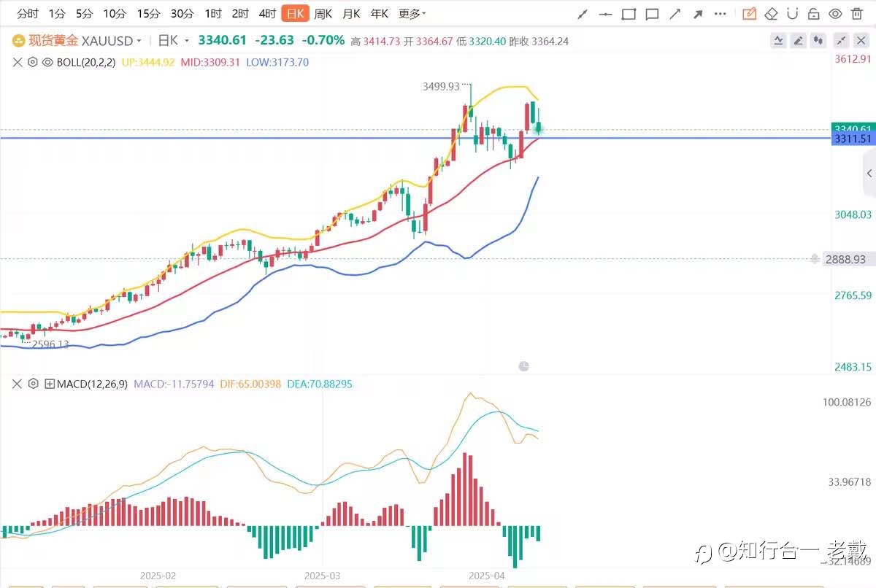The height and width of the screenshot is (588, 876).
Task: Click the 3499.93 high price marker
Action: coord(441,86)
